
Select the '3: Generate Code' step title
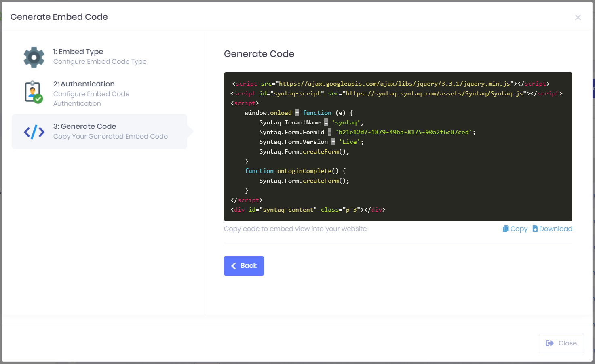tap(84, 126)
